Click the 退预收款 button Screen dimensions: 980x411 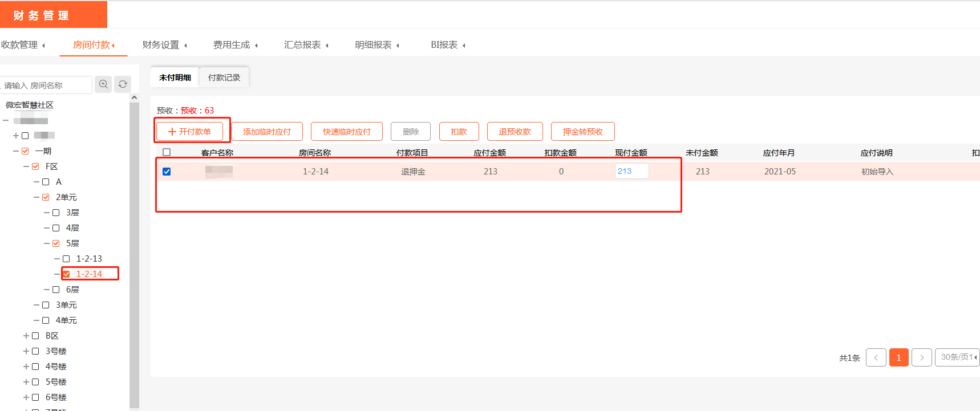point(515,132)
